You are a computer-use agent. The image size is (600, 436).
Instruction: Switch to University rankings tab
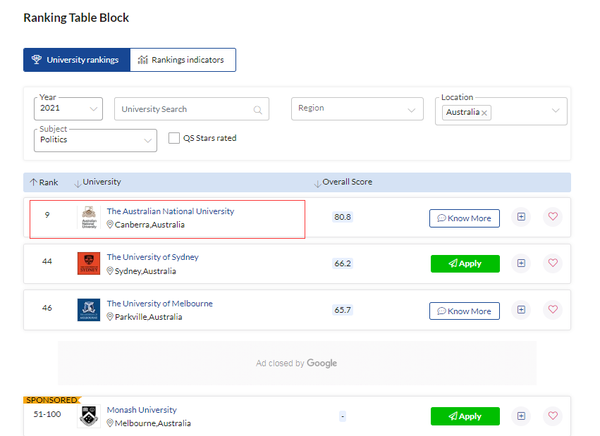(x=77, y=60)
